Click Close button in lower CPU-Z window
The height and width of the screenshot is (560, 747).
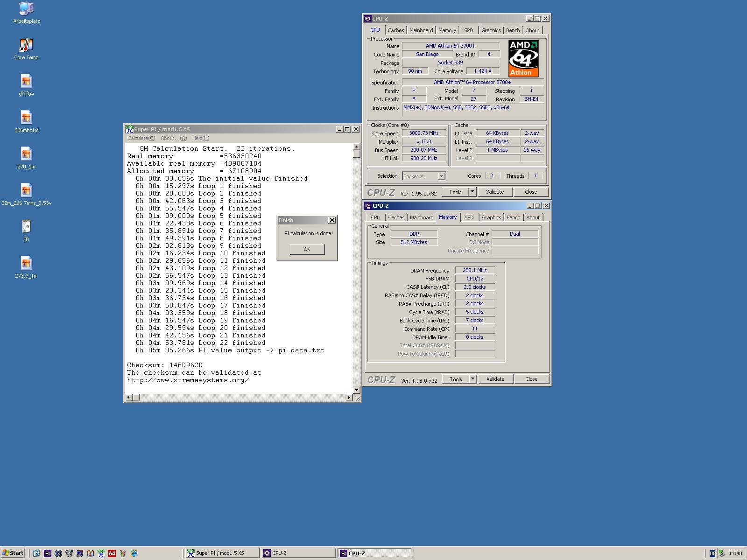point(531,379)
